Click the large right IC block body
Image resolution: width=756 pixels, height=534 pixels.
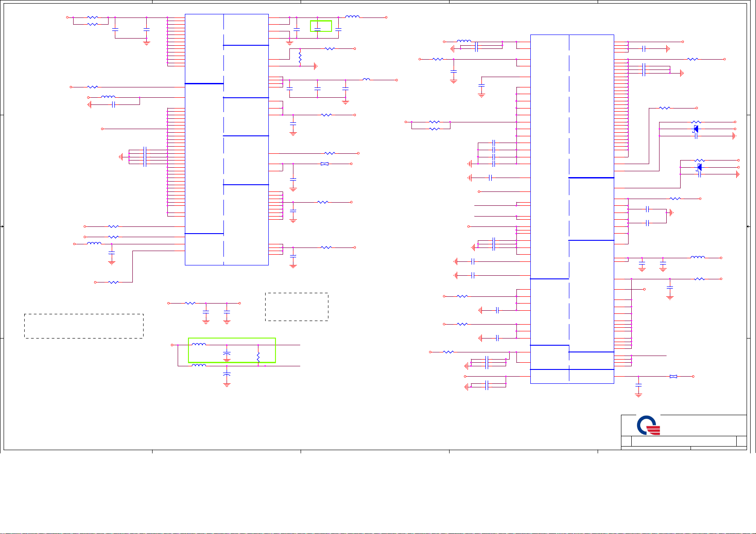click(572, 209)
